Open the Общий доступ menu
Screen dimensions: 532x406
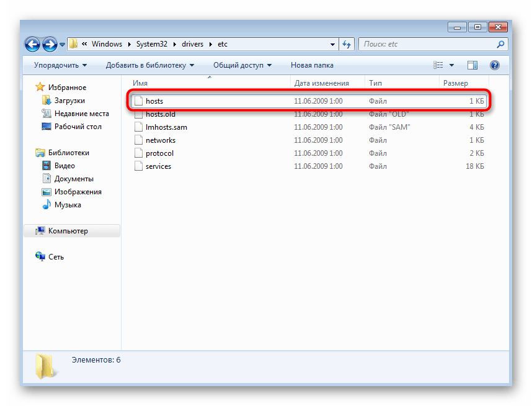tap(242, 65)
